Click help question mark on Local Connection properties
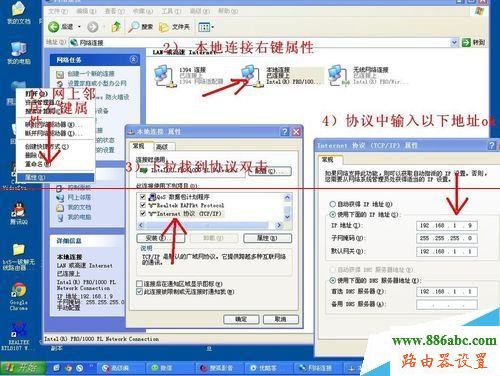Screen dimensions: 500x376 284,132
